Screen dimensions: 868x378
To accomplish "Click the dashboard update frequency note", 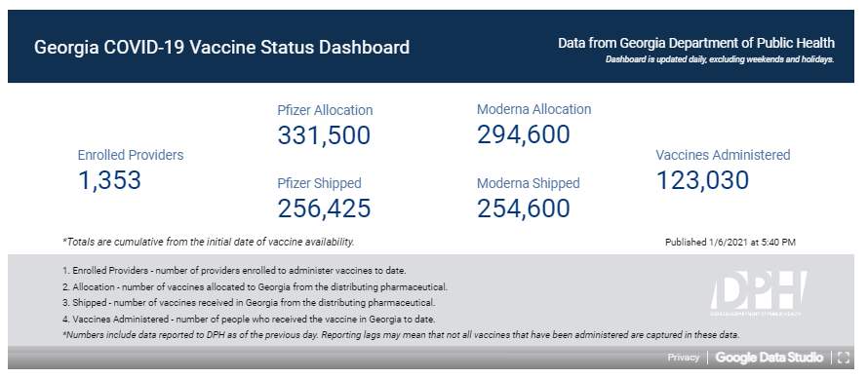I will click(720, 59).
